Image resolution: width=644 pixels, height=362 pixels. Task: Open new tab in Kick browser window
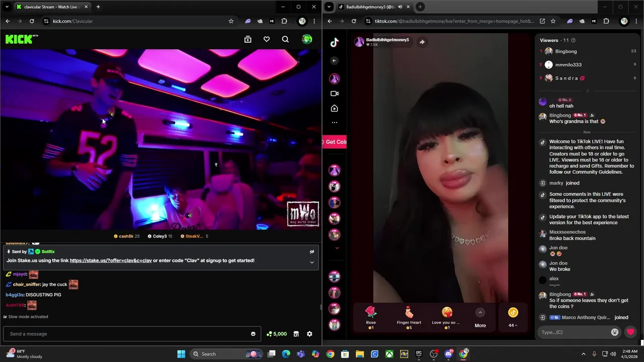point(98,7)
